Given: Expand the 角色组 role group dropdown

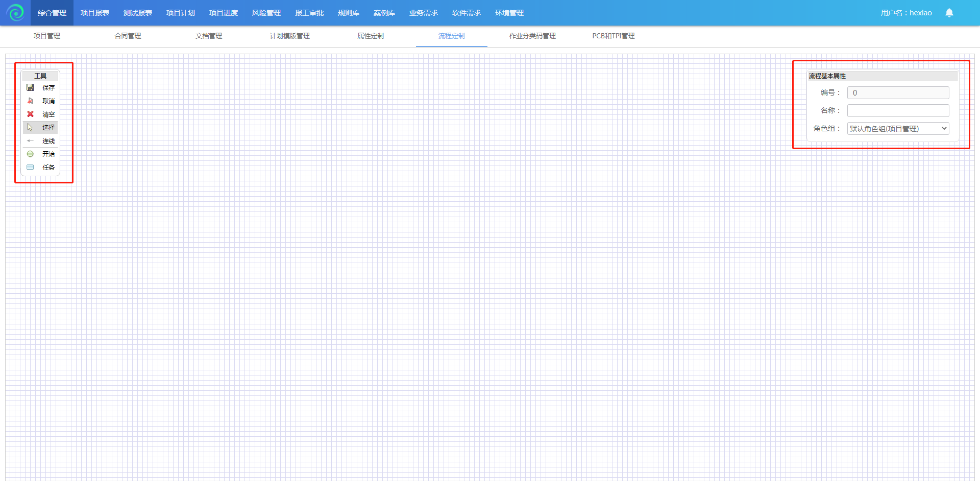Looking at the screenshot, I should (898, 129).
